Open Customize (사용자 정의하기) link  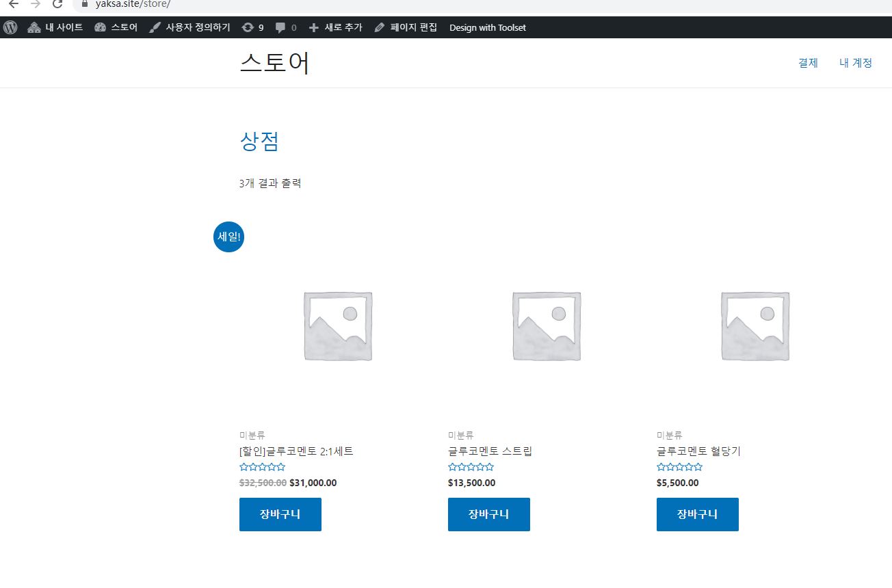pos(189,27)
